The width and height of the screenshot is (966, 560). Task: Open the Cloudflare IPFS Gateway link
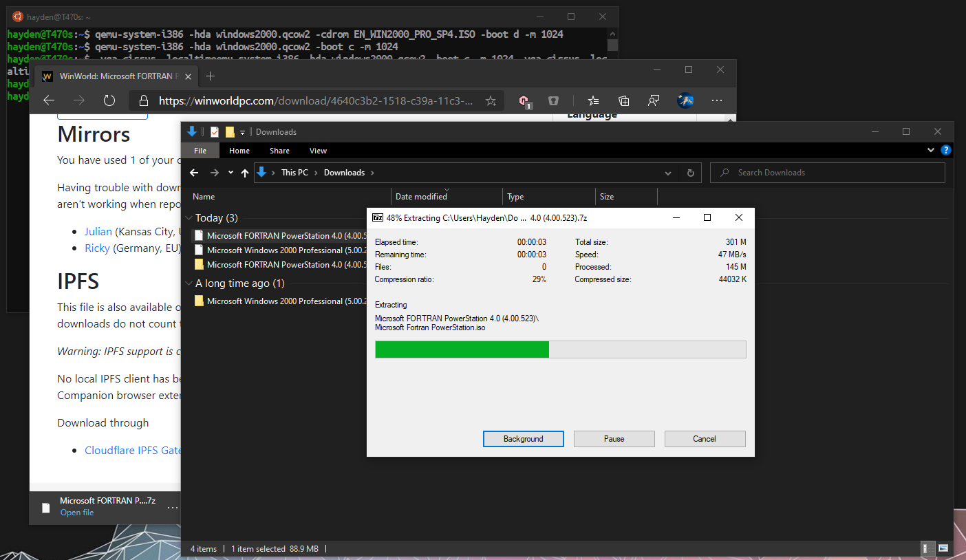pyautogui.click(x=132, y=451)
